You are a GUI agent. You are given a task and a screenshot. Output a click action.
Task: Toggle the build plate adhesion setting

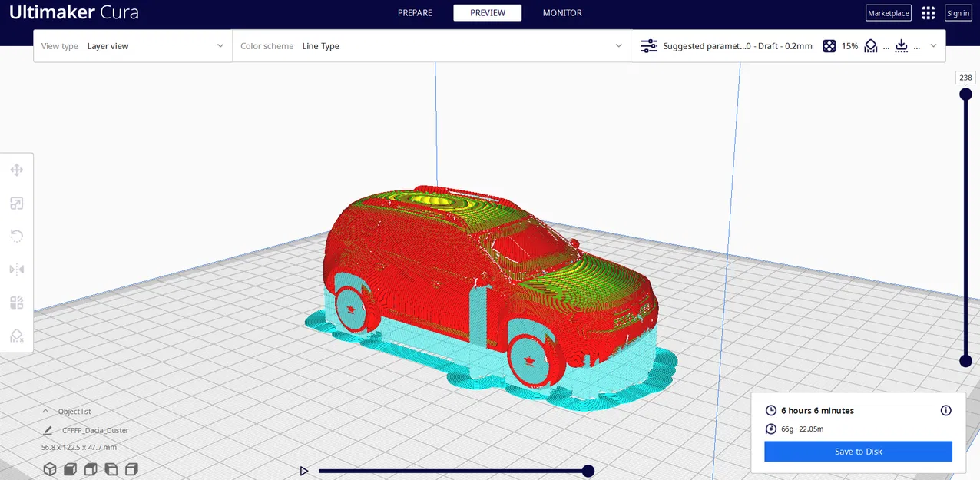[901, 45]
